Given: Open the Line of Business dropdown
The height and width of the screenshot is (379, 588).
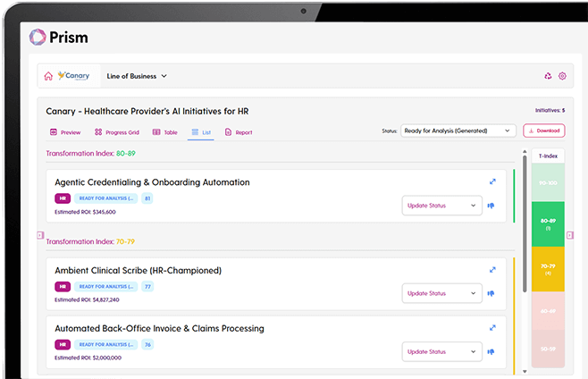Looking at the screenshot, I should click(x=136, y=76).
